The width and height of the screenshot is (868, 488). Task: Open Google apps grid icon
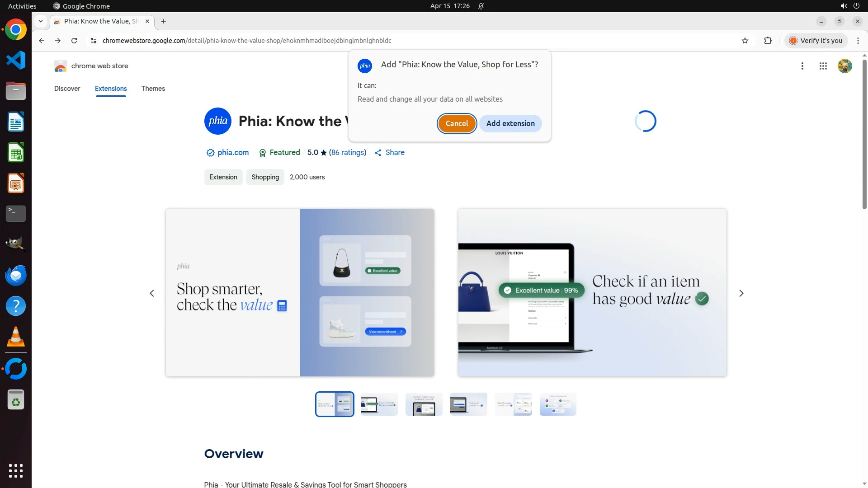[823, 66]
